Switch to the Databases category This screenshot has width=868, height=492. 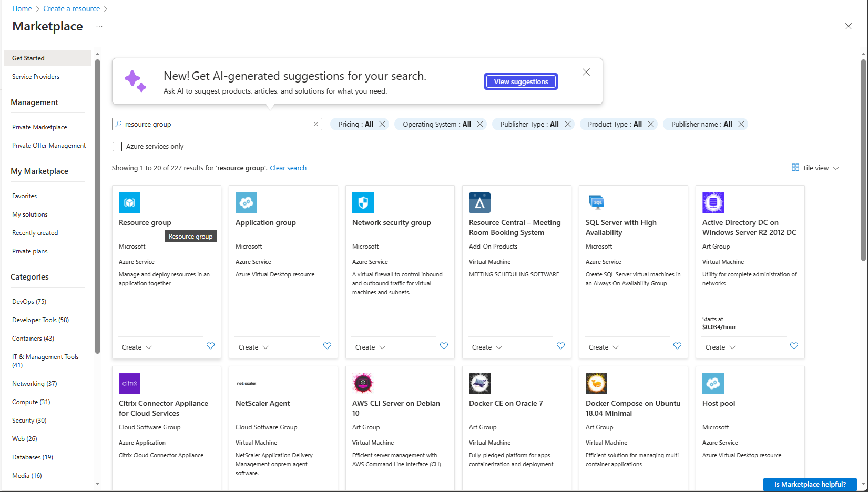tap(32, 457)
